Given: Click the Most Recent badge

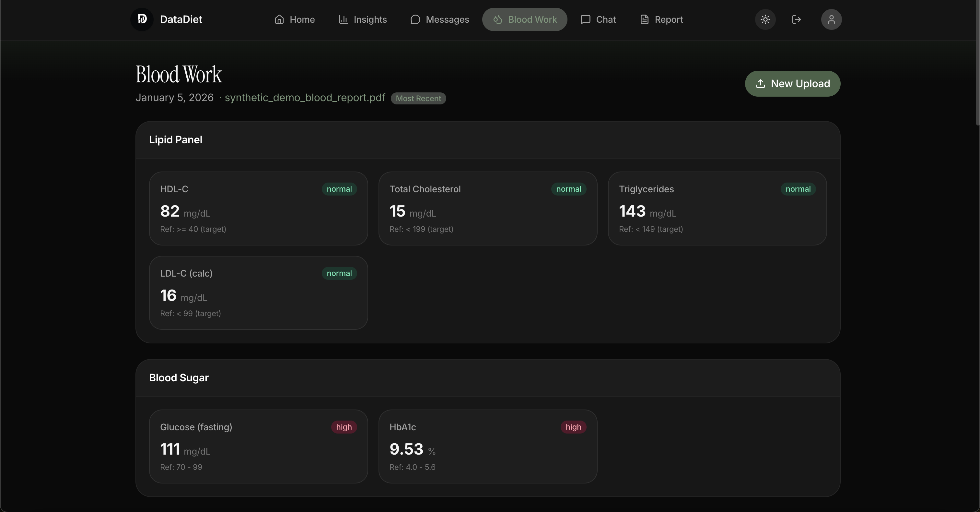Looking at the screenshot, I should point(418,99).
